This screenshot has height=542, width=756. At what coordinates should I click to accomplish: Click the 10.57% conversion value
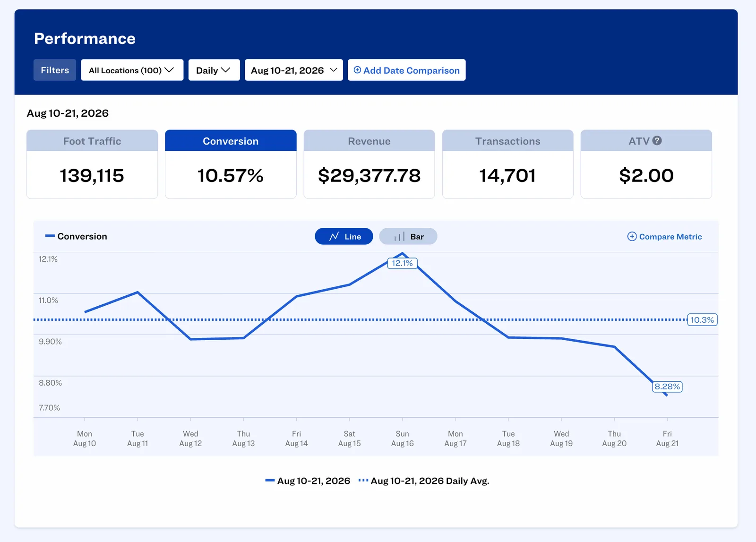pos(231,176)
